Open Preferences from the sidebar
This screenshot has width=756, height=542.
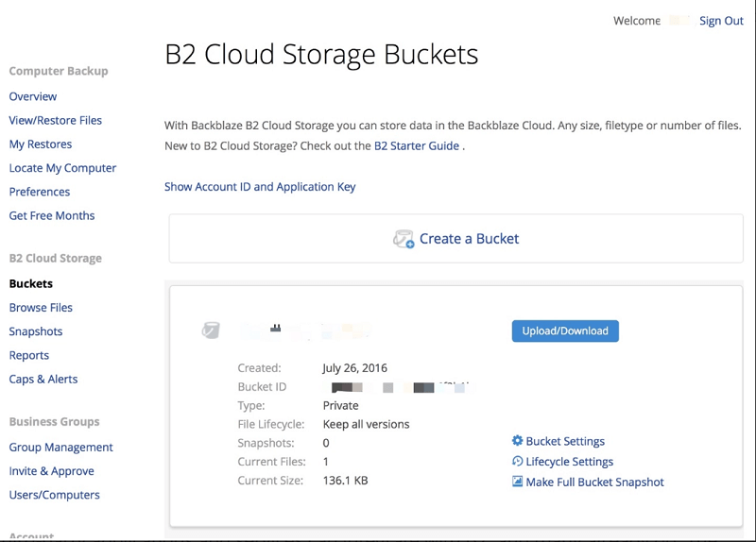[40, 192]
